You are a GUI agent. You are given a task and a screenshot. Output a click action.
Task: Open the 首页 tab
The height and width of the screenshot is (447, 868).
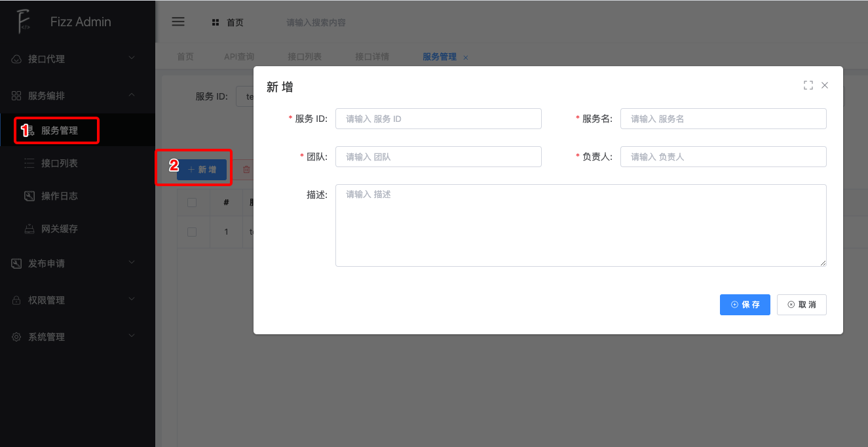tap(184, 56)
